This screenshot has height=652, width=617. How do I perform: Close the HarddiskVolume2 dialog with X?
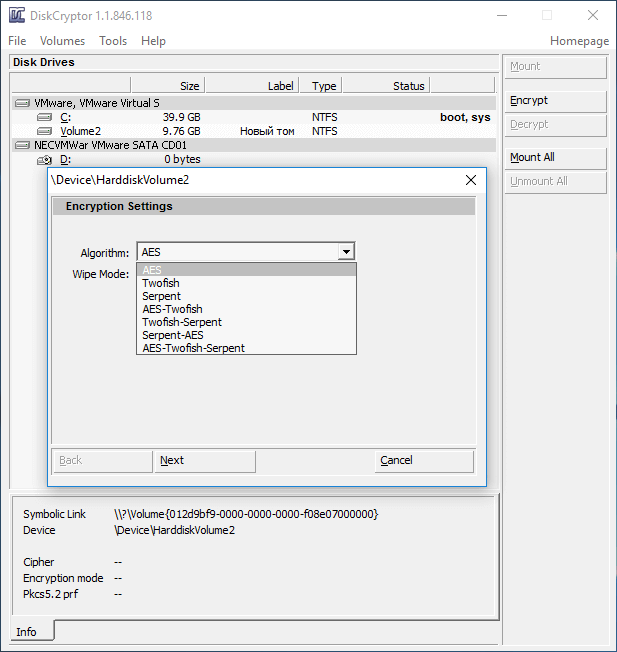471,180
